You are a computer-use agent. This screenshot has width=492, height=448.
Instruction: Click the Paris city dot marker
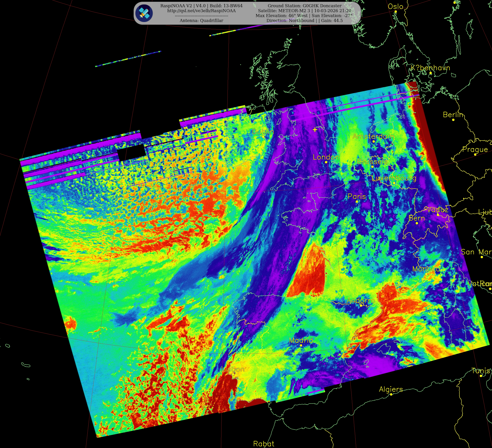[x=357, y=201]
